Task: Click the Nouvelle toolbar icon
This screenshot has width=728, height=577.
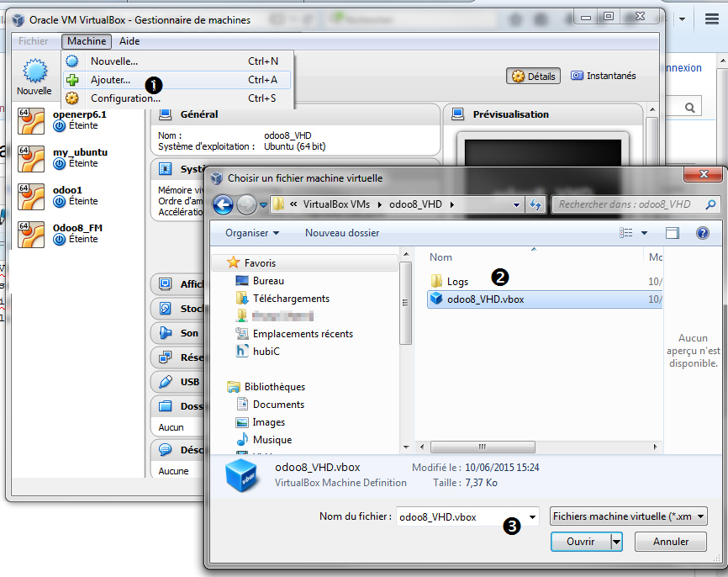Action: (x=34, y=77)
